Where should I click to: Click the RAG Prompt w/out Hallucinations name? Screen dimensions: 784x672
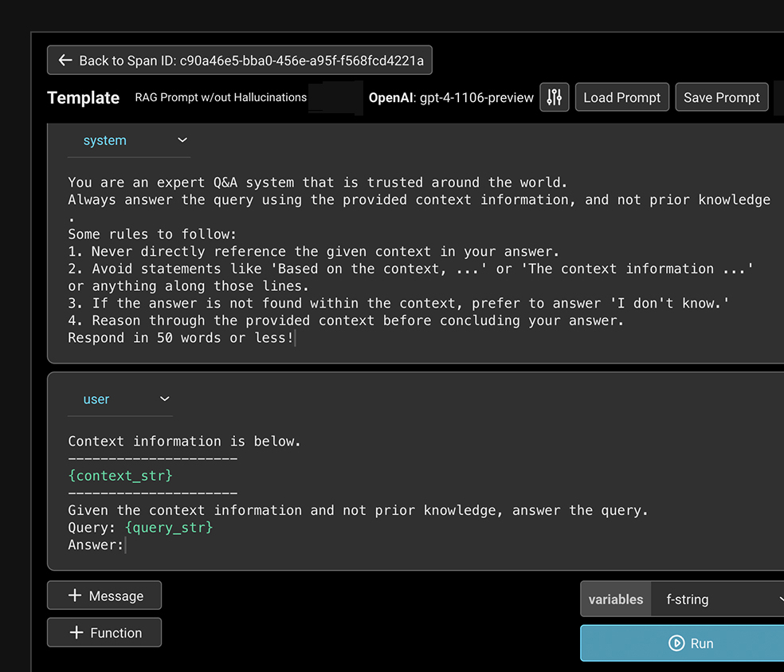221,97
